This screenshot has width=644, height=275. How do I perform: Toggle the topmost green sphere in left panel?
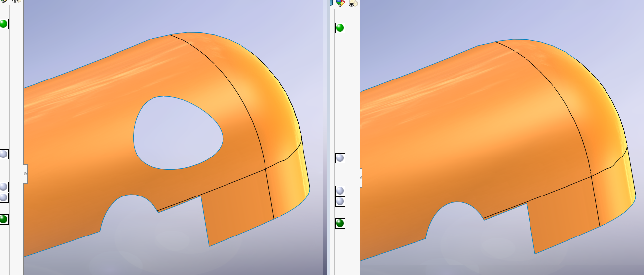click(3, 24)
